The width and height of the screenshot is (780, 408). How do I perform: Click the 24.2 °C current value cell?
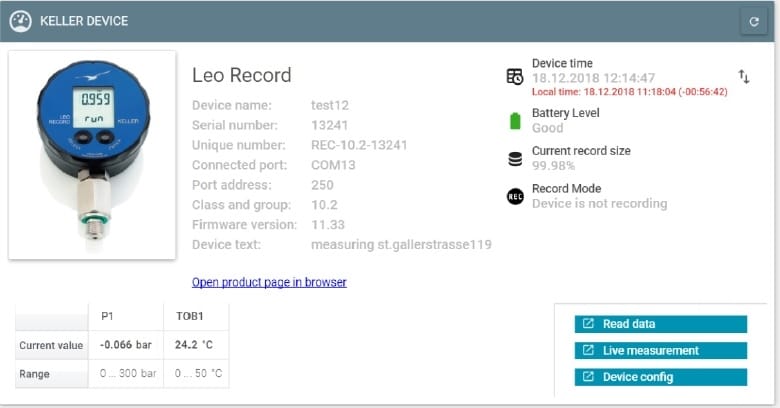pos(196,345)
